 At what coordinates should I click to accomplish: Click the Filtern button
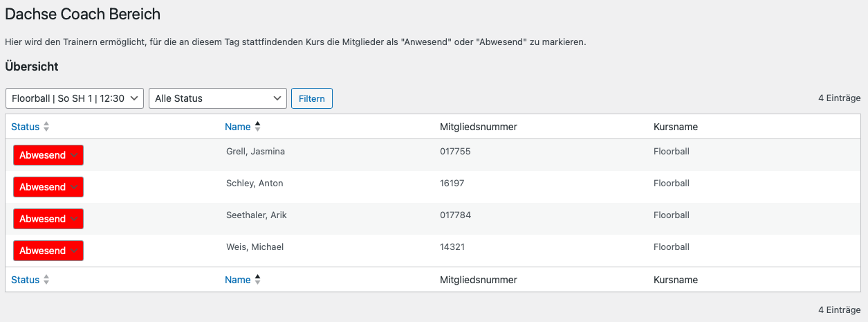[312, 98]
